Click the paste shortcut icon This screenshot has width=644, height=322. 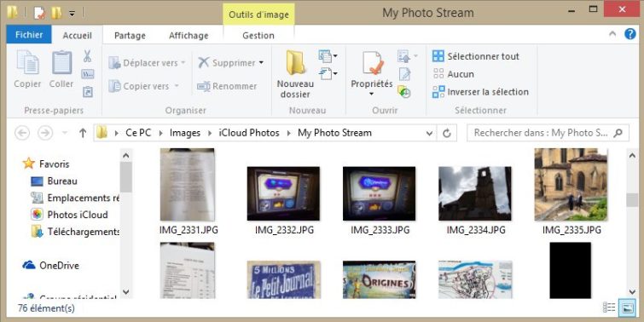(87, 91)
